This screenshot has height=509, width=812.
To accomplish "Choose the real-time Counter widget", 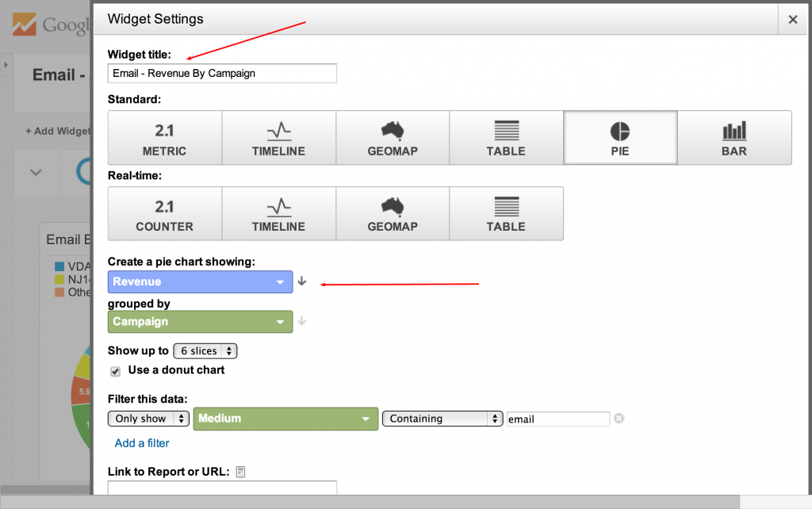I will (x=164, y=214).
